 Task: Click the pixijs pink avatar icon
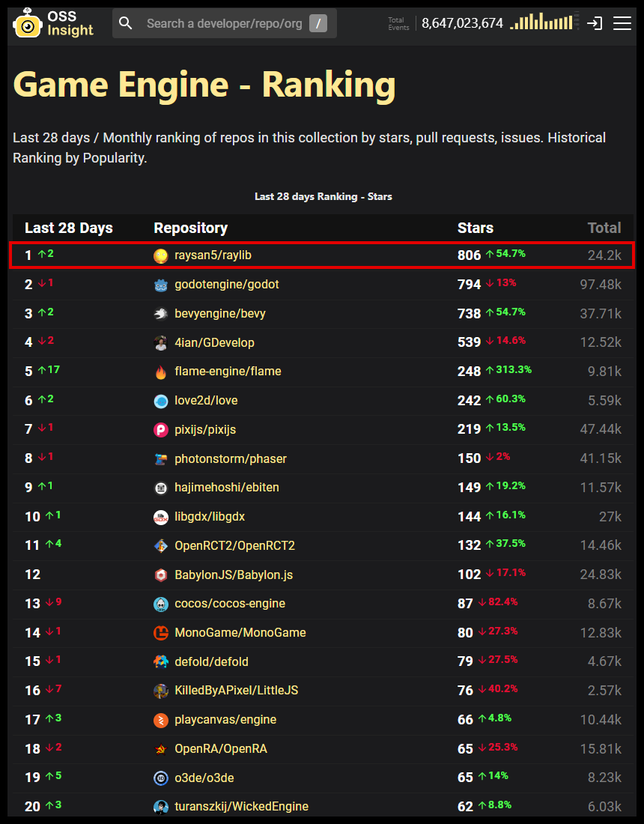(161, 430)
